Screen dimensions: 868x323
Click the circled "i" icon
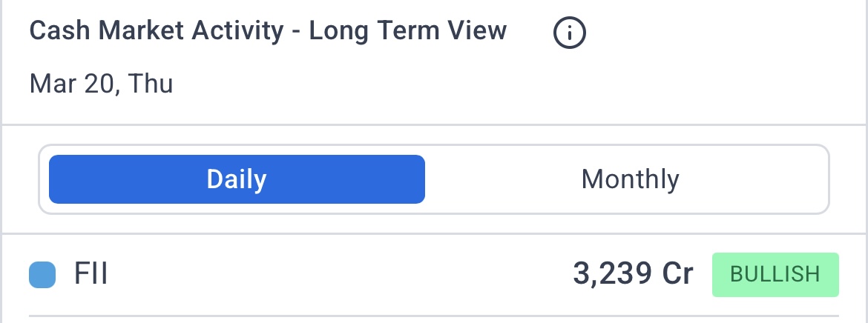[x=570, y=33]
